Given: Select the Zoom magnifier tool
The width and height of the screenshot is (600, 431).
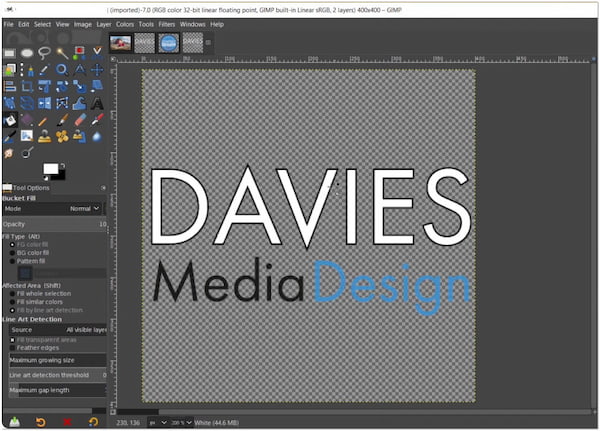Looking at the screenshot, I should click(62, 70).
